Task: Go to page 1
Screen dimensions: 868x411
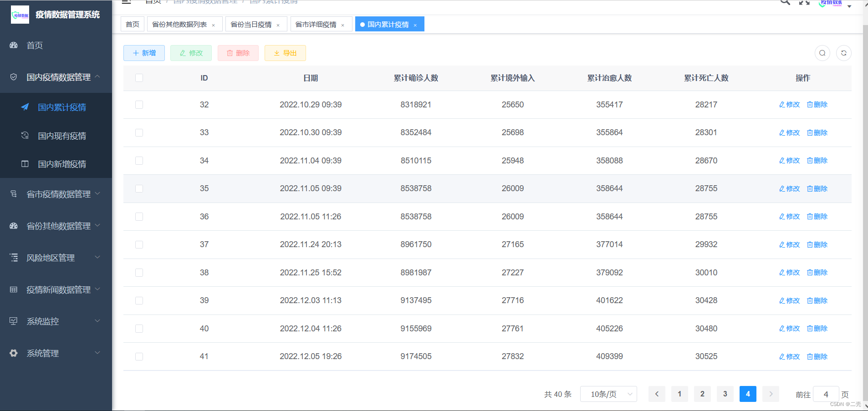Action: tap(679, 394)
